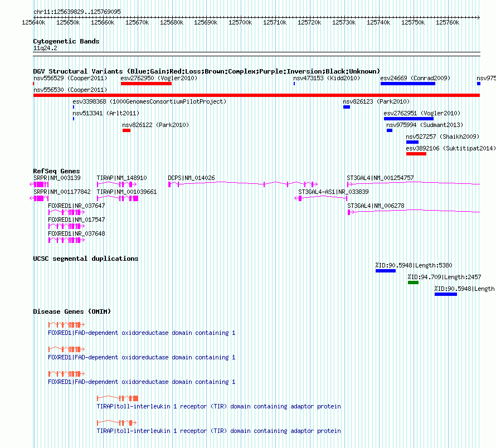This screenshot has height=448, width=496.
Task: Select the nsv826122 (Park2010) red bar
Action: pos(127,130)
